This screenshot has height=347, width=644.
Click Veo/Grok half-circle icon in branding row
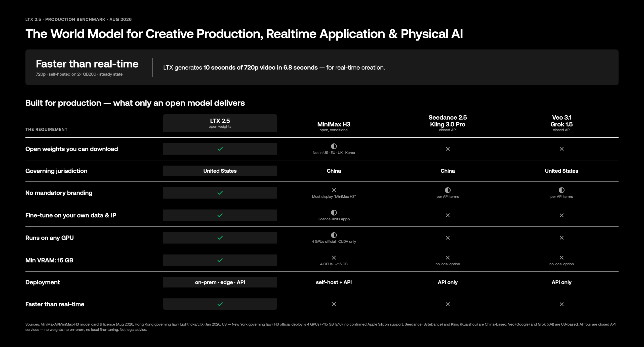coord(561,190)
